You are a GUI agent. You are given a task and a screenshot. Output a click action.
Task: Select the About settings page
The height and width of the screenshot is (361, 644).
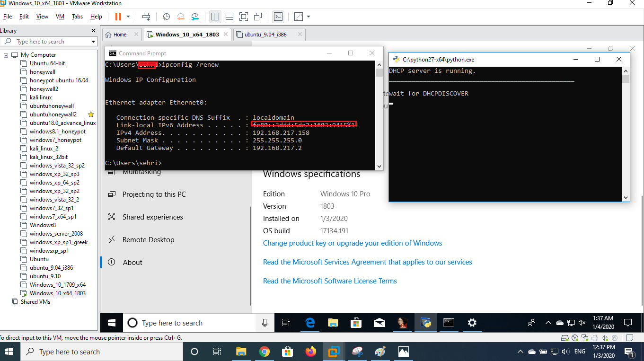pyautogui.click(x=132, y=263)
